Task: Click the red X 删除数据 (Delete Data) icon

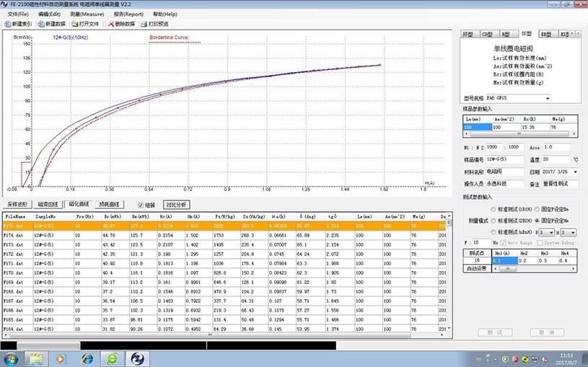Action: 110,24
